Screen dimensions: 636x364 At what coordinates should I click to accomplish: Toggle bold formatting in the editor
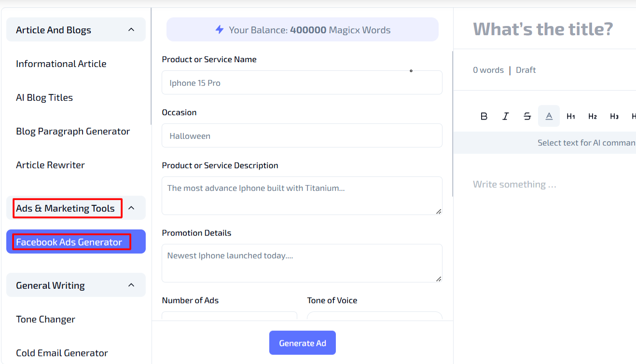click(484, 116)
